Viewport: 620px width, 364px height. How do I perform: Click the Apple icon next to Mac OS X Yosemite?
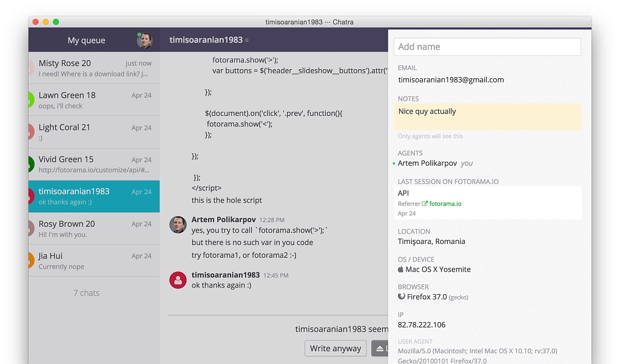(x=400, y=269)
